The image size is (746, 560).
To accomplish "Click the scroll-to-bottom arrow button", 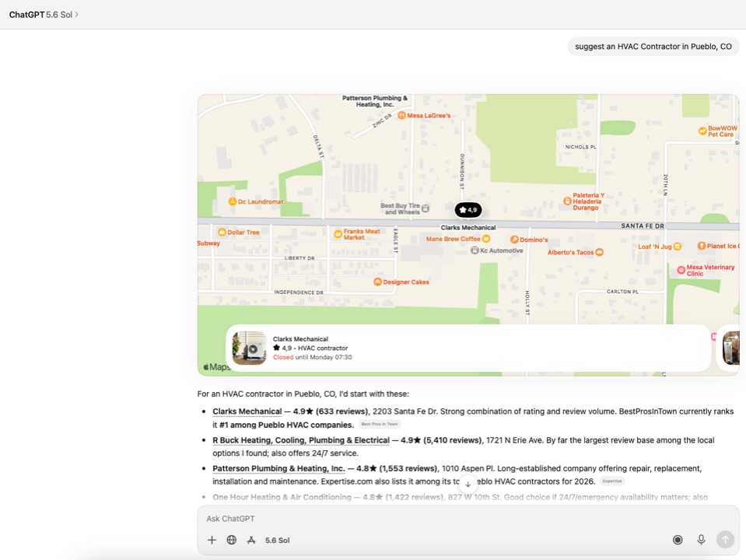I will pyautogui.click(x=468, y=484).
